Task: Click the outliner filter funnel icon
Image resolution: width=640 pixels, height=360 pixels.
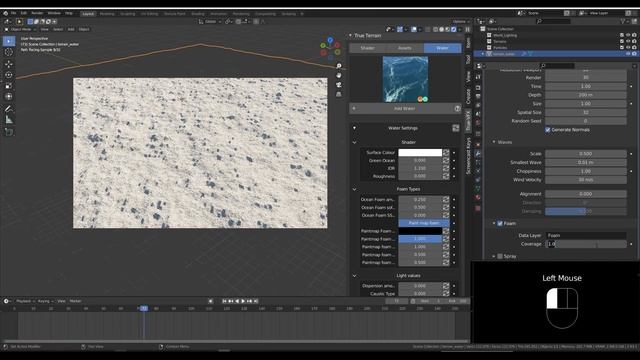Action: click(x=623, y=21)
